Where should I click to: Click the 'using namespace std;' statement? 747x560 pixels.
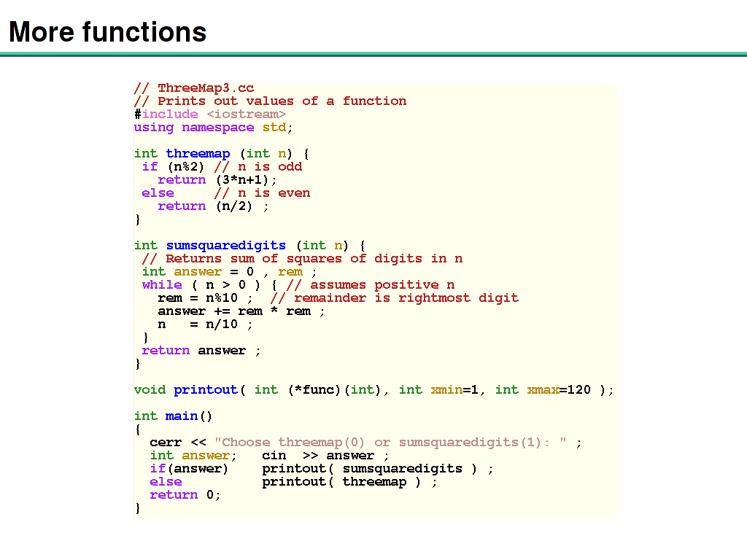coord(213,128)
